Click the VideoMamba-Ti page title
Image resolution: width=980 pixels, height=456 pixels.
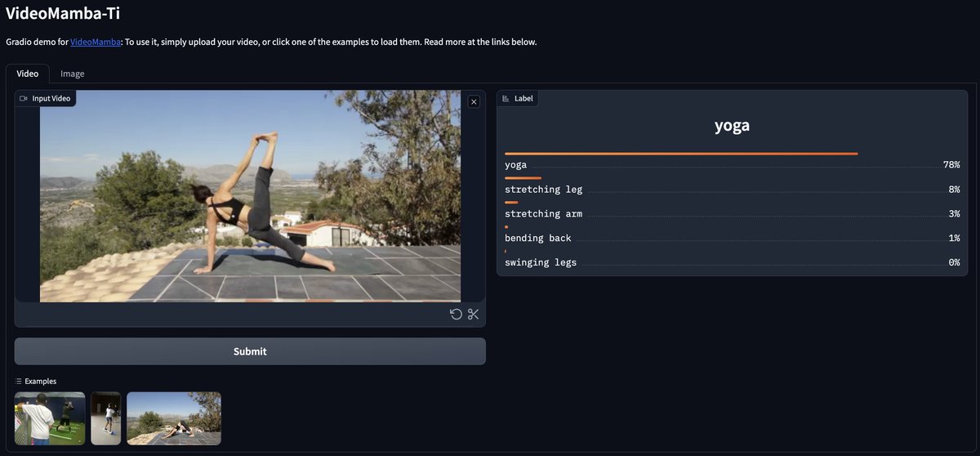click(x=64, y=13)
